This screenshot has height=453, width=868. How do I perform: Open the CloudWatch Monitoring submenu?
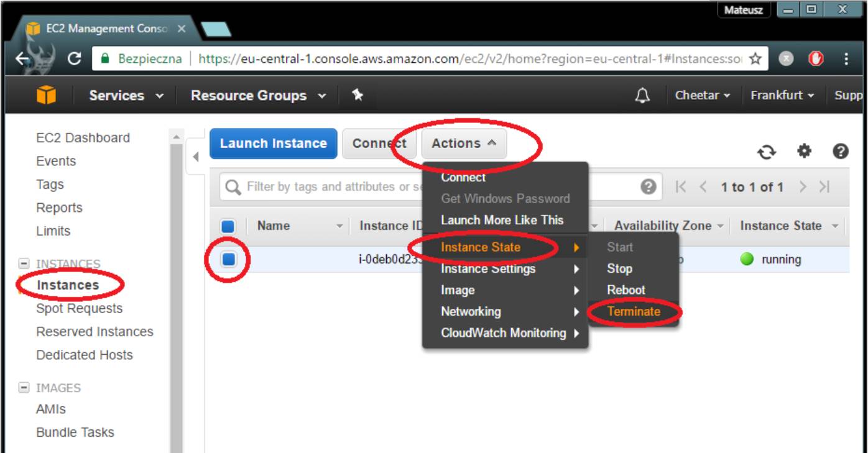(504, 333)
